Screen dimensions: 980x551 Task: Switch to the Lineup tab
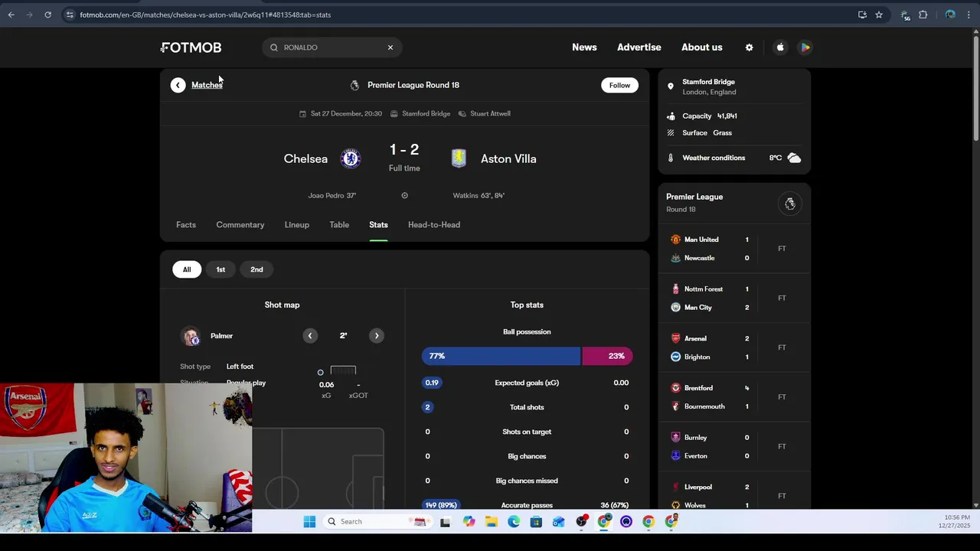pyautogui.click(x=297, y=225)
